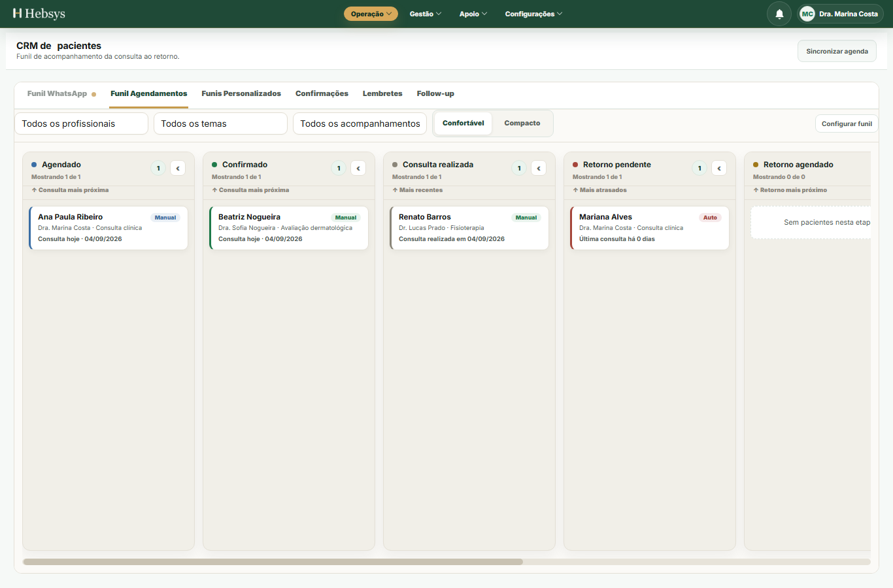893x588 pixels.
Task: Click the Confirmado column count badge
Action: (339, 168)
